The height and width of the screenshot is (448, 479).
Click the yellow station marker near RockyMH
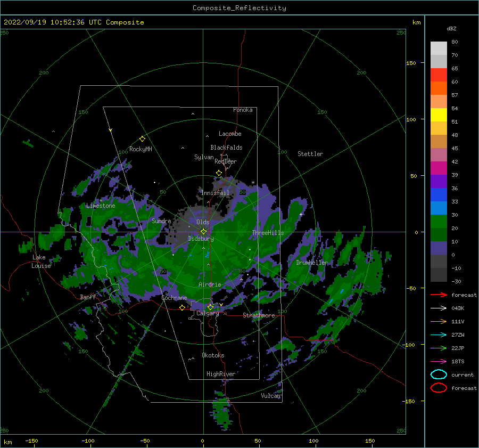coord(142,139)
